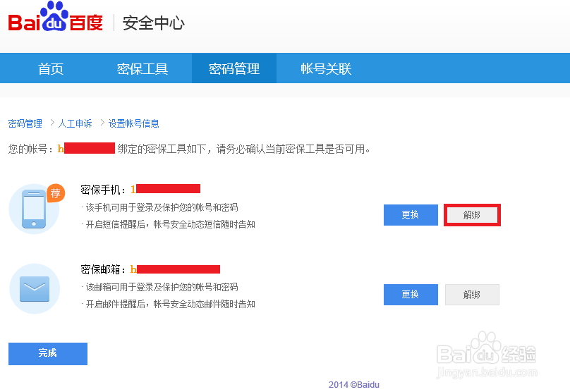Click the 人工申诉 breadcrumb link
The height and width of the screenshot is (392, 570).
75,123
